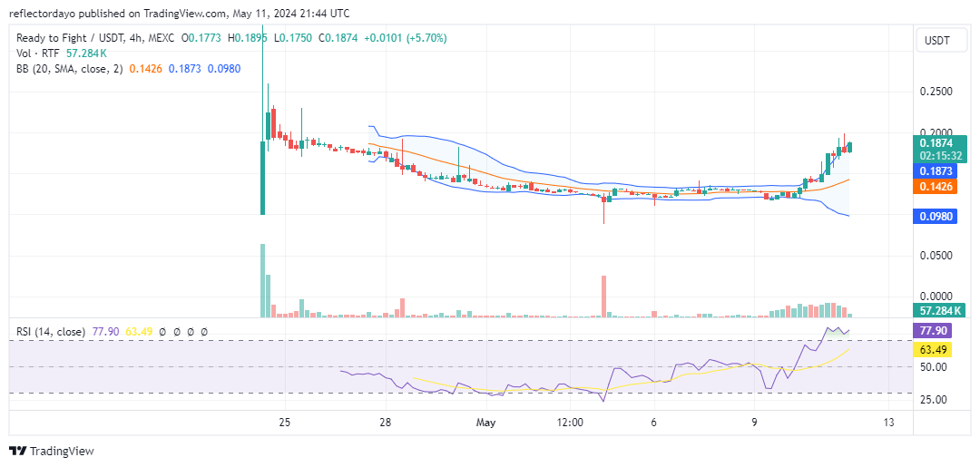This screenshot has height=467, width=980.
Task: Click the purple 77.90 RSI value tag
Action: click(x=933, y=331)
